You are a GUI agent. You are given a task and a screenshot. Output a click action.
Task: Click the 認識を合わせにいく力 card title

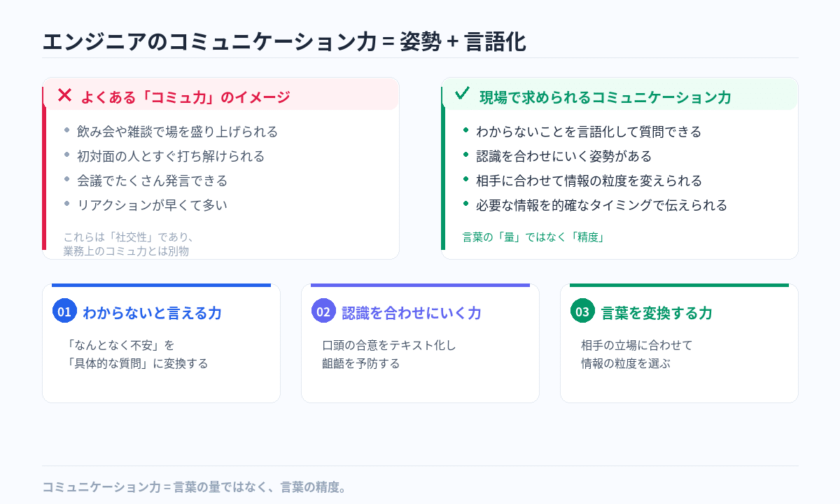tap(411, 313)
